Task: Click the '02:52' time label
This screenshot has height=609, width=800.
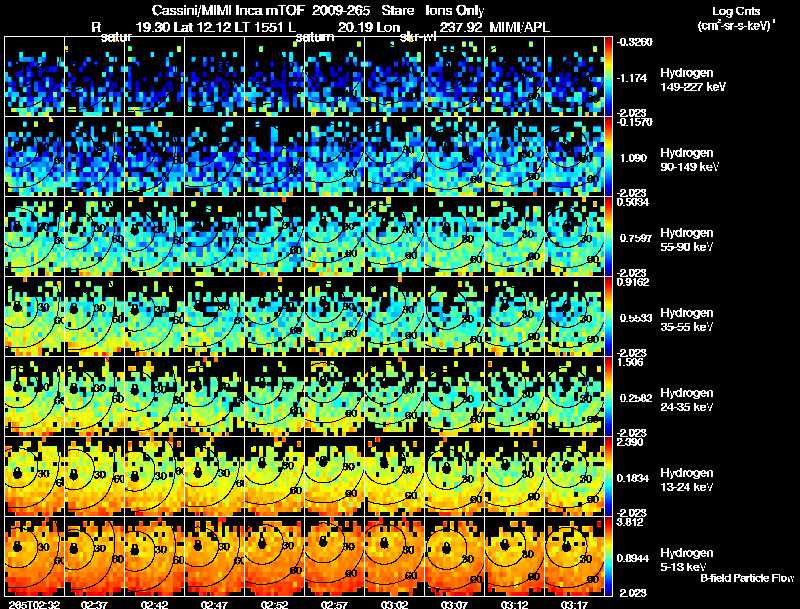Action: [274, 604]
